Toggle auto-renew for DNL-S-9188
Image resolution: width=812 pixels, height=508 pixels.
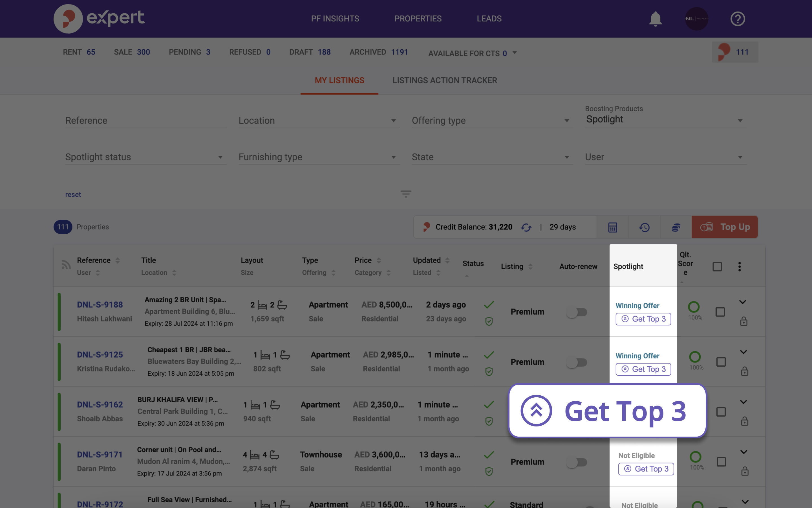point(577,312)
